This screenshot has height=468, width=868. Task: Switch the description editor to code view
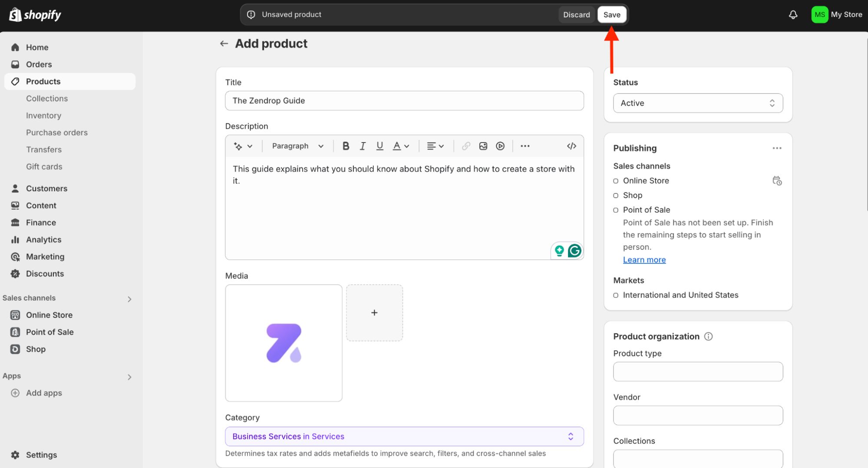pyautogui.click(x=571, y=146)
